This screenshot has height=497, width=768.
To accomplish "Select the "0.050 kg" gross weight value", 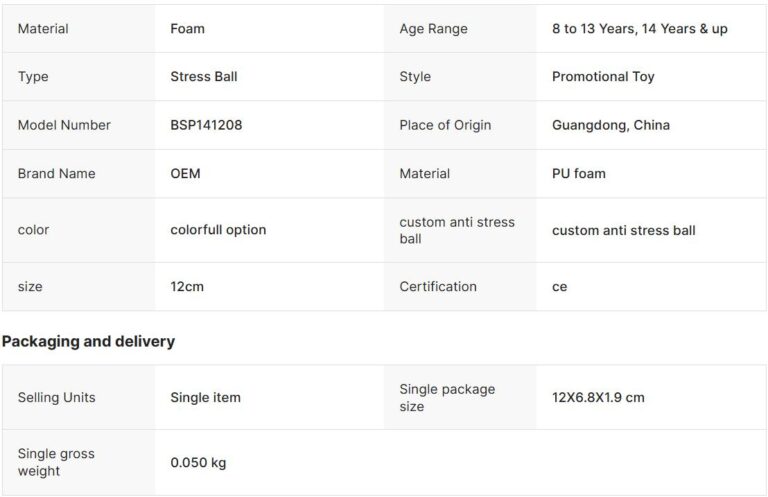I will (198, 463).
